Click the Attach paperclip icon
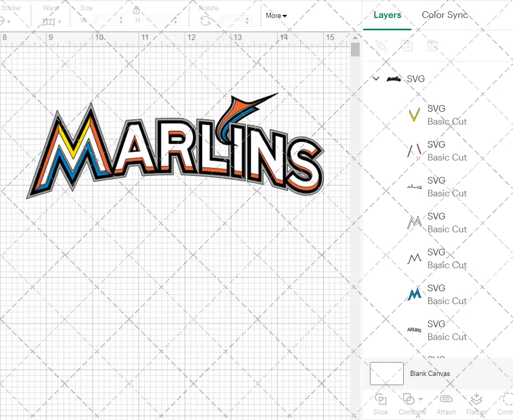 pyautogui.click(x=446, y=399)
